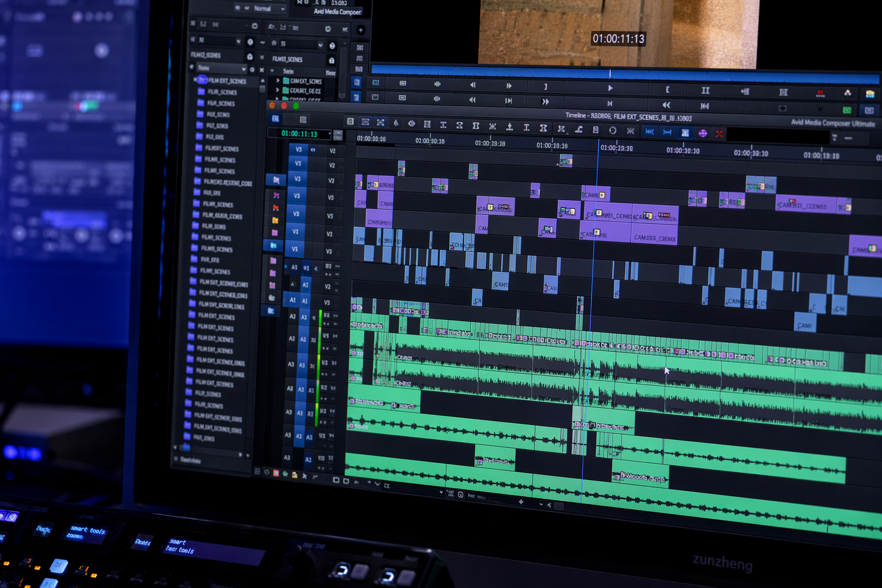The height and width of the screenshot is (588, 882).
Task: Open the filter dropdown above the FLM EXT_SCENES folder
Action: (x=222, y=68)
